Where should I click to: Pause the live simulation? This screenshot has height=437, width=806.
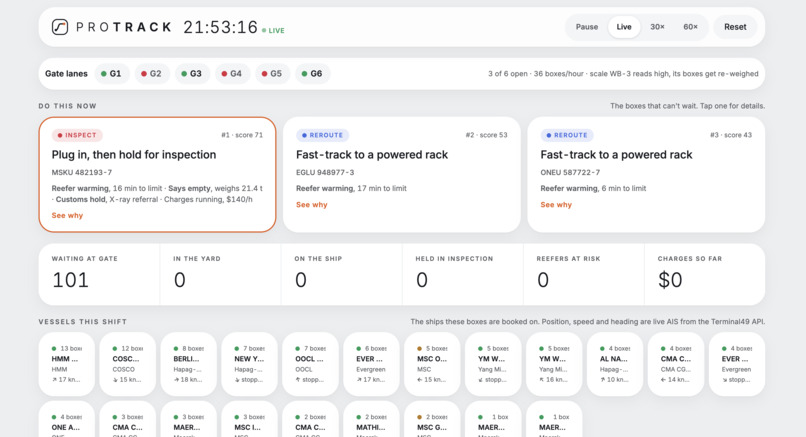(x=587, y=27)
